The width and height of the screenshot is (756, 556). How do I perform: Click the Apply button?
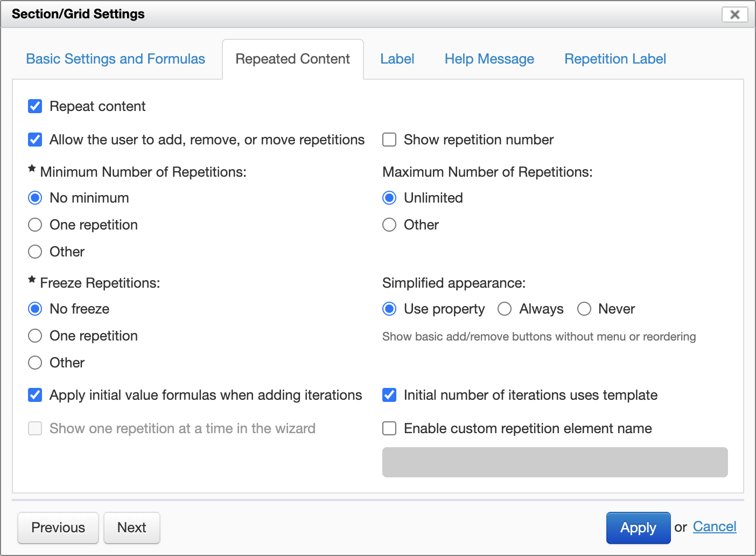coord(638,527)
